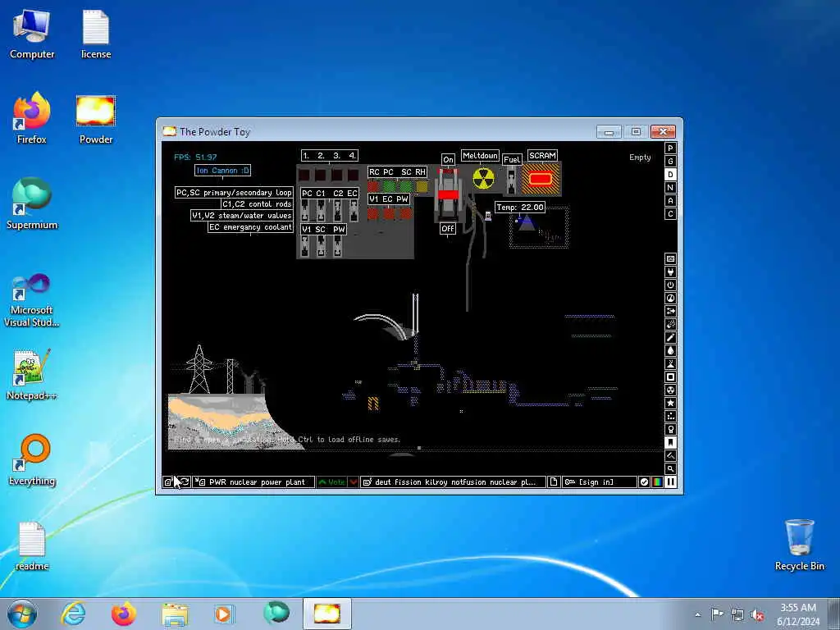
Task: Open File Explorer from taskbar
Action: pyautogui.click(x=175, y=614)
